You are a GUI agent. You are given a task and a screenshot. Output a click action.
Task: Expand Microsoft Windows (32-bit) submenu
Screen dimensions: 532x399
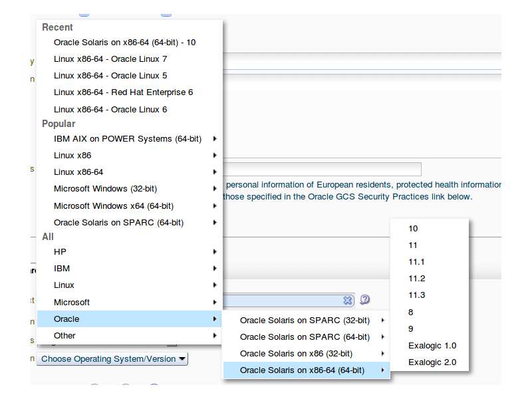[130, 189]
